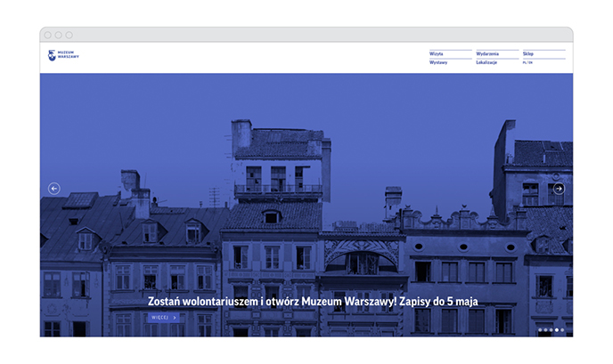Go to previous slide with left arrow

click(x=54, y=189)
